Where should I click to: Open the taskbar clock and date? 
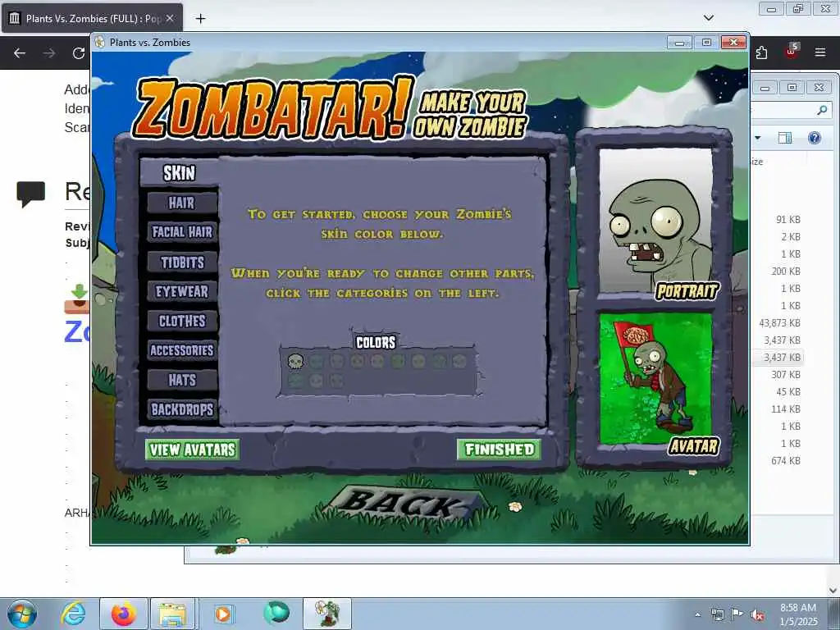pyautogui.click(x=798, y=614)
